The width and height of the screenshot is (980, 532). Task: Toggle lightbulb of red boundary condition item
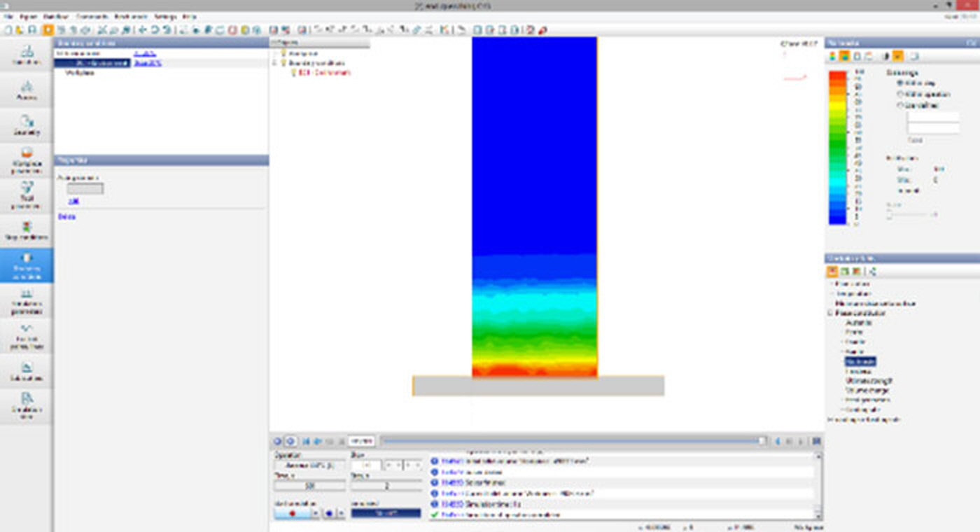click(293, 73)
